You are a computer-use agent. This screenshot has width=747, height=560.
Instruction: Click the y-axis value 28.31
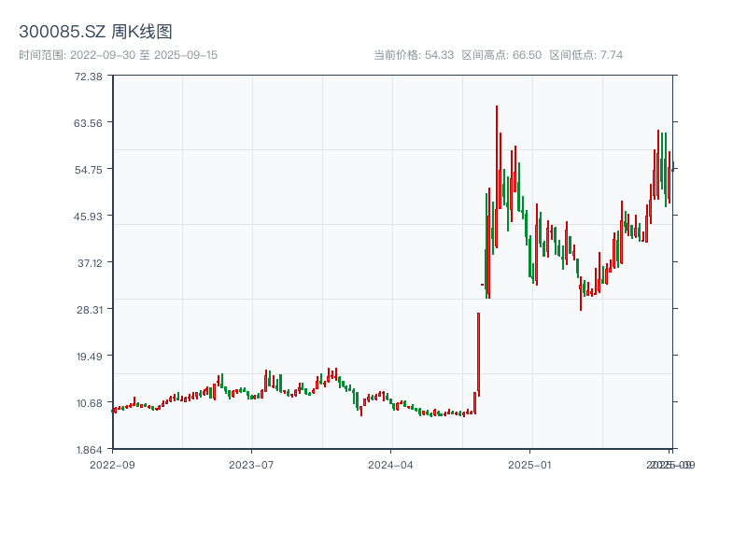pyautogui.click(x=90, y=310)
